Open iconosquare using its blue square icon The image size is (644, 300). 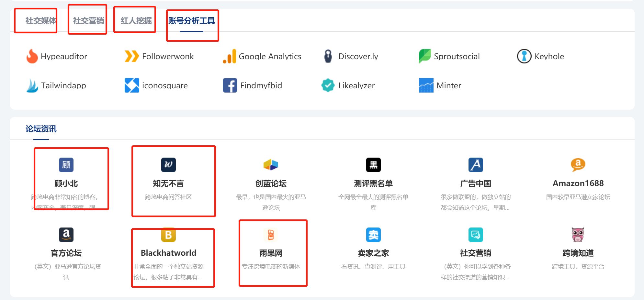131,85
